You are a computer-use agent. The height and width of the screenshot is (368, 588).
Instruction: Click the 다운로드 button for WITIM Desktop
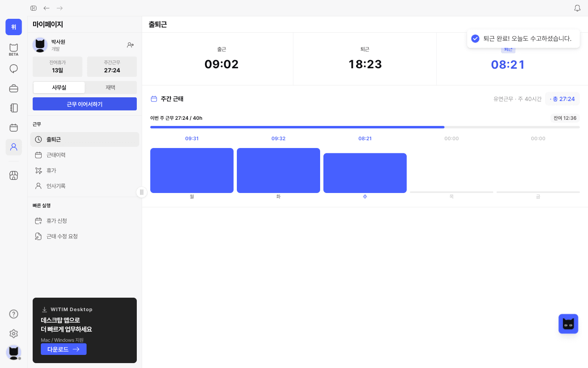pos(64,349)
